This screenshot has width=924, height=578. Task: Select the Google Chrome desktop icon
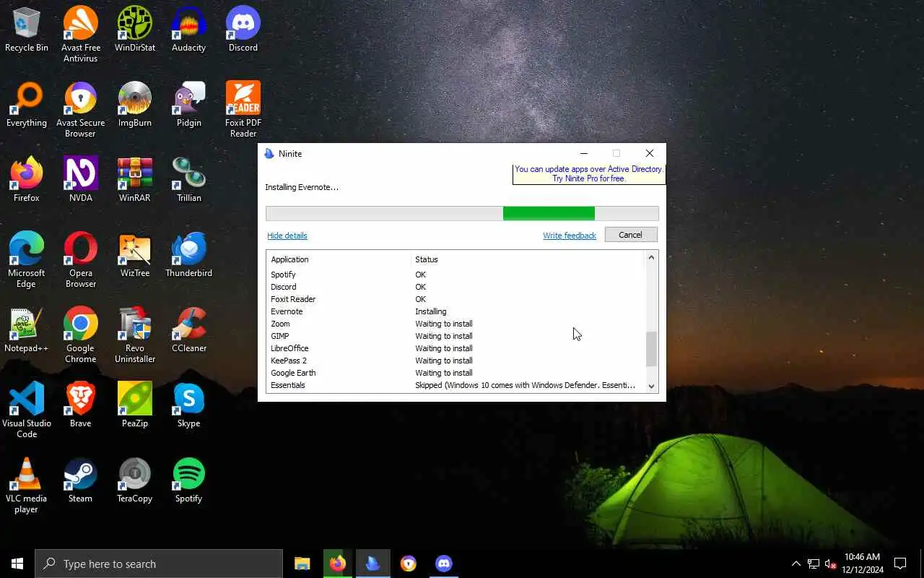pyautogui.click(x=80, y=335)
